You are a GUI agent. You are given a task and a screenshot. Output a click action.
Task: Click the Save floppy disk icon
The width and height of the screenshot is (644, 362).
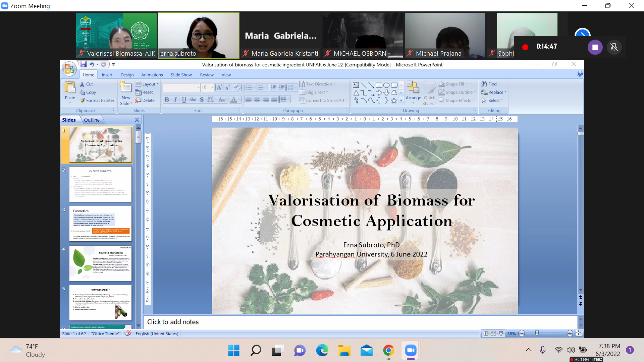[x=84, y=64]
